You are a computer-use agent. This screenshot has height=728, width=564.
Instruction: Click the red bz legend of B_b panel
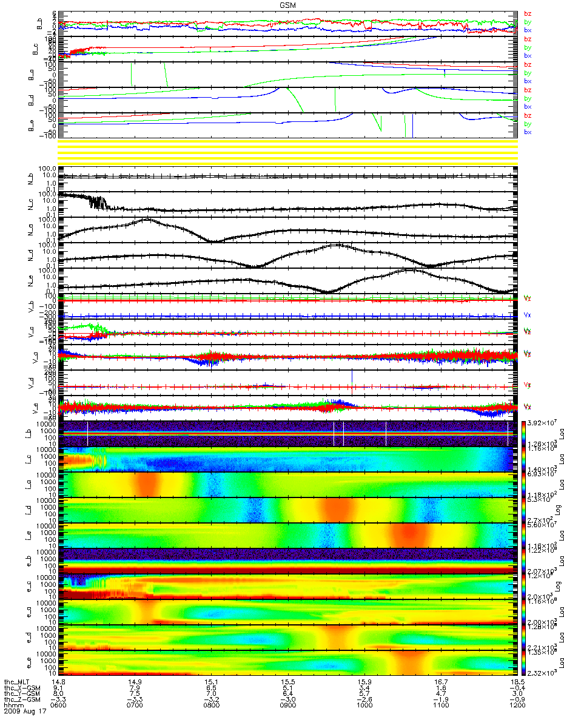528,14
